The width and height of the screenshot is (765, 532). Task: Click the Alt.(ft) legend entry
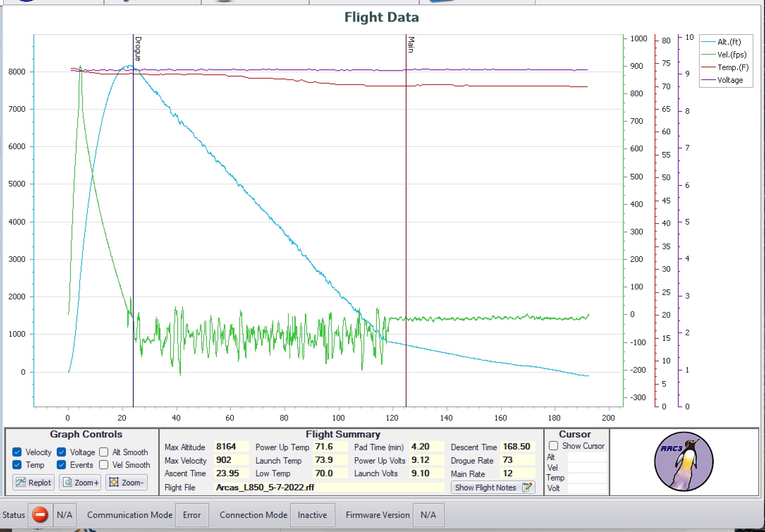click(x=729, y=42)
